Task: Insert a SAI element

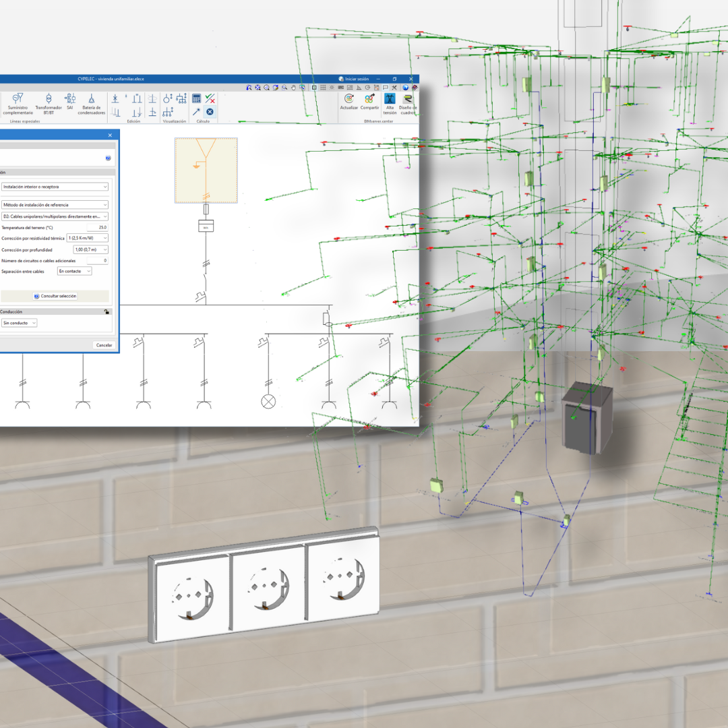Action: 69,99
